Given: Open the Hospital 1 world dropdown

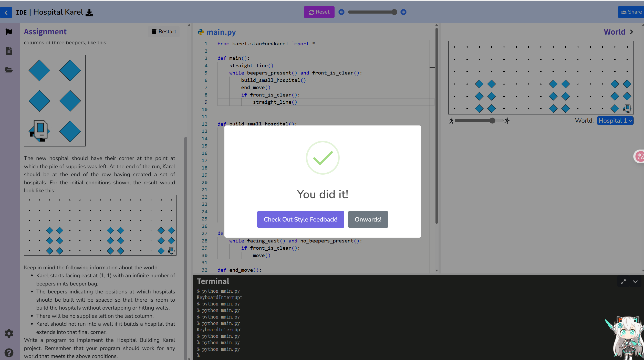Looking at the screenshot, I should (x=615, y=121).
